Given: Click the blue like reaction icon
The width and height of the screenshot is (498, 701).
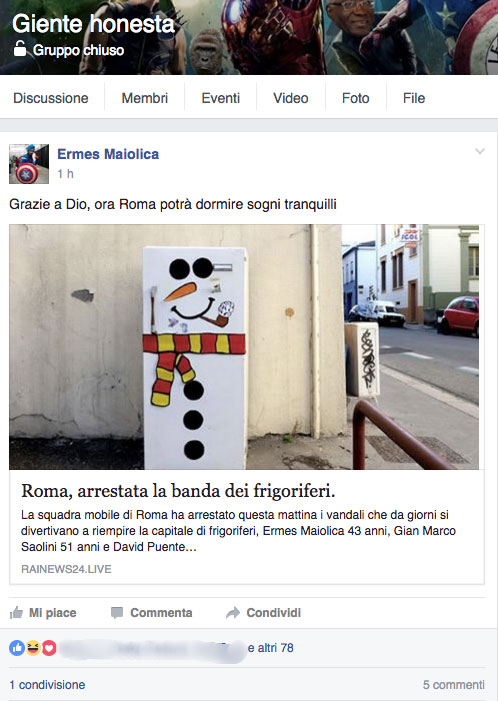Looking at the screenshot, I should point(17,647).
